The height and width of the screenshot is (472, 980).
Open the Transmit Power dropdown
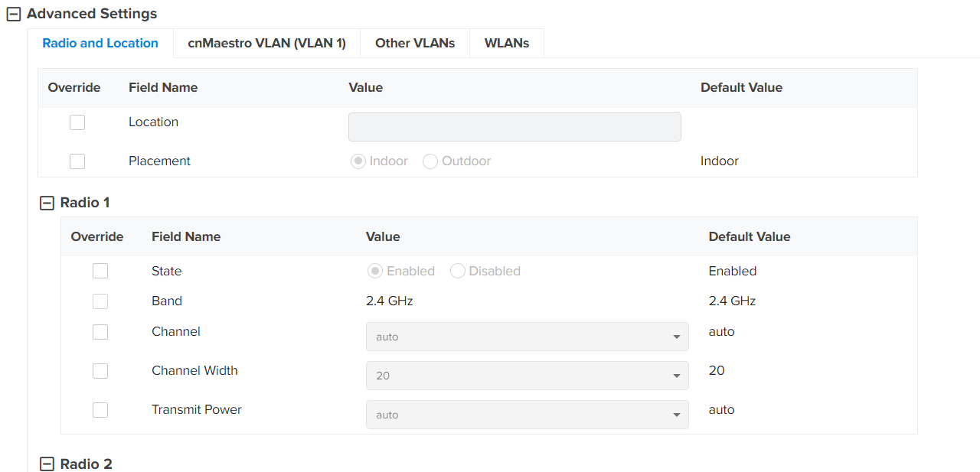coord(527,415)
